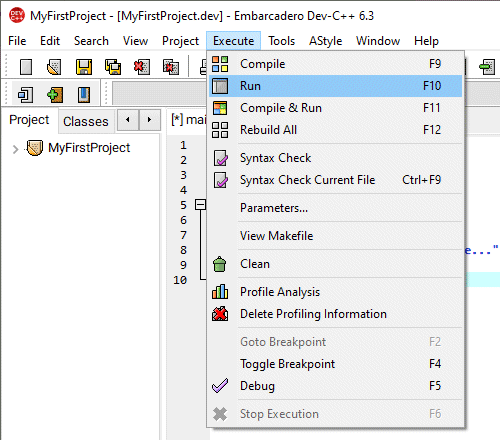Viewport: 500px width, 440px height.
Task: Open the Window menu
Action: coord(378,41)
